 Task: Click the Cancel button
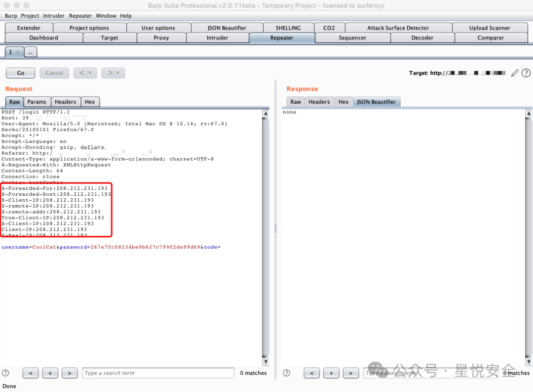pos(54,73)
